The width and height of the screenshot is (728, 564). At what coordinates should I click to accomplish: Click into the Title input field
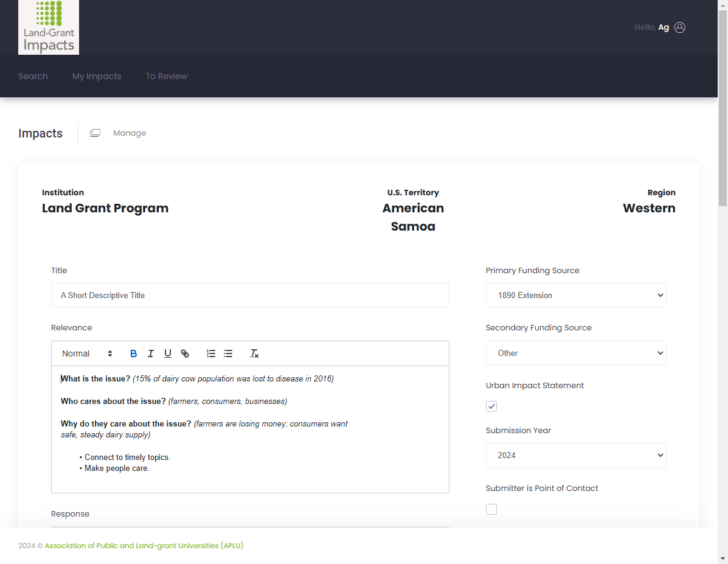[x=250, y=295]
